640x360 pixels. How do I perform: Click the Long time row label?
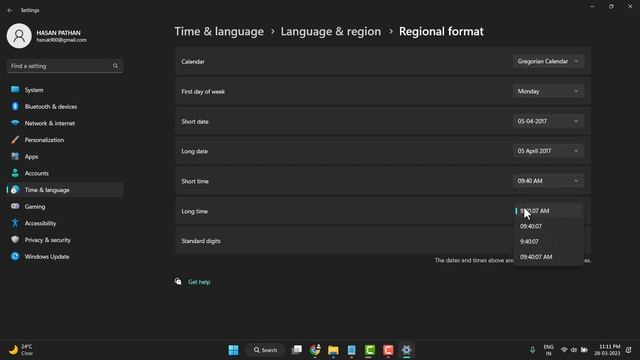click(x=195, y=211)
